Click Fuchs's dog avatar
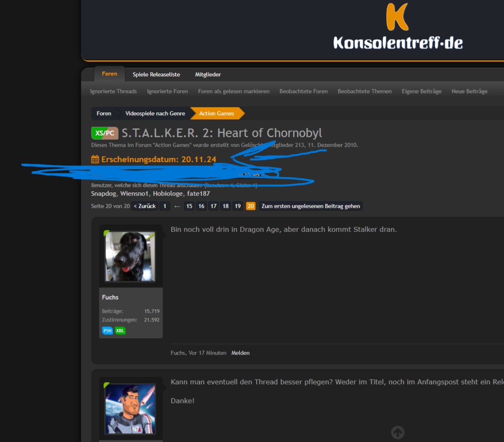504x442 pixels. point(130,256)
